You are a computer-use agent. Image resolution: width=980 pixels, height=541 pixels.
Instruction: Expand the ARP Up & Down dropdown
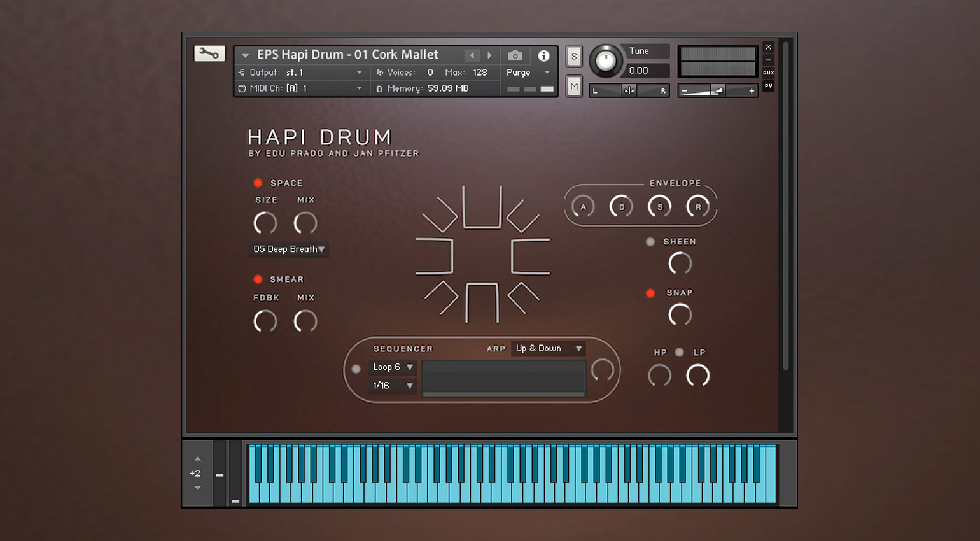548,349
